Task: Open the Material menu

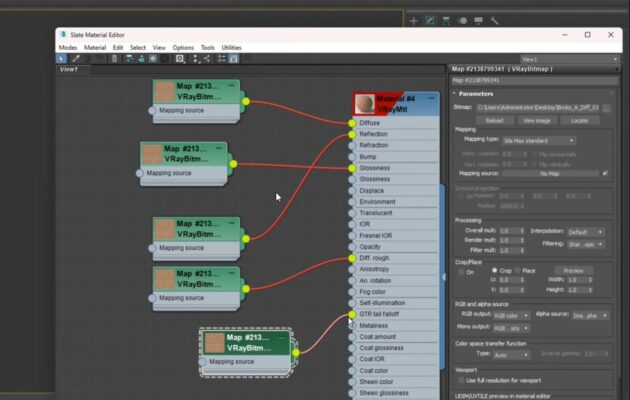Action: tap(95, 47)
